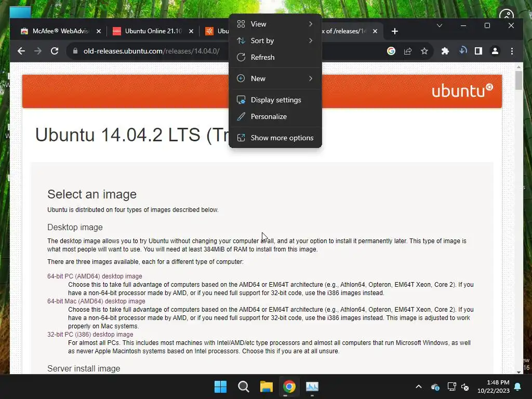The width and height of the screenshot is (532, 399).
Task: Toggle the Chrome side panel icon
Action: pos(478,51)
